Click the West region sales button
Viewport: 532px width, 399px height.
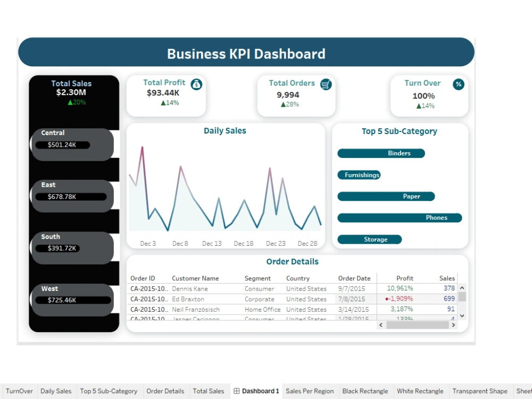click(x=72, y=300)
